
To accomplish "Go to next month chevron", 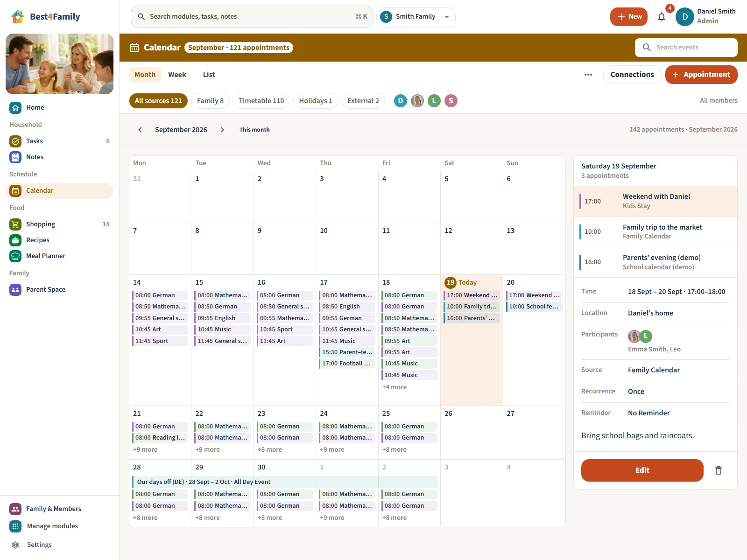I will pos(222,130).
